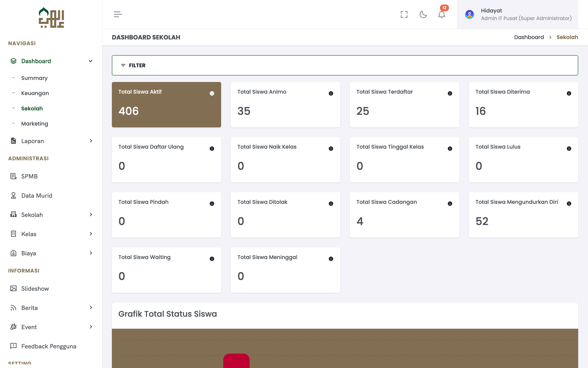Click the info icon on Total Siswa Tinggal Kelas

[450, 149]
